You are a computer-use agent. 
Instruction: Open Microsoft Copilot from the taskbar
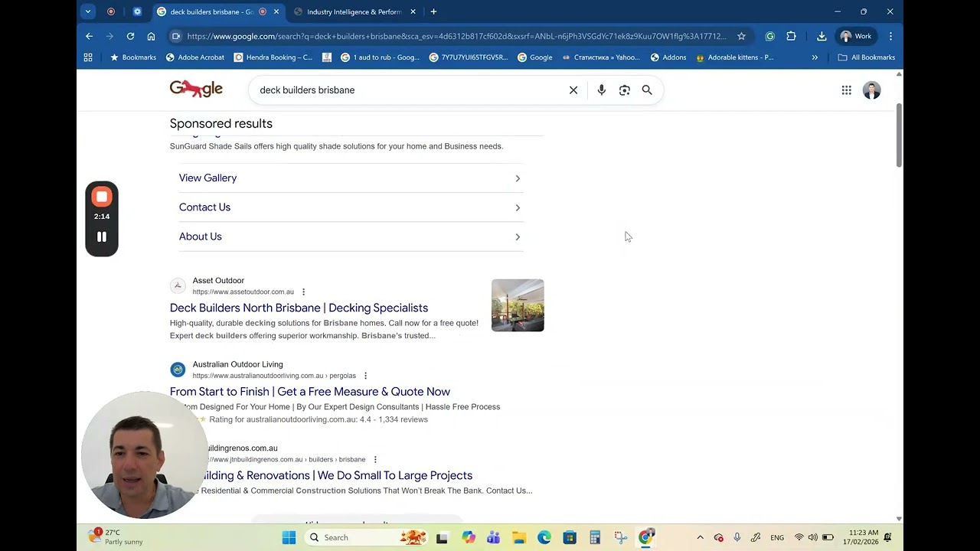[x=469, y=537]
